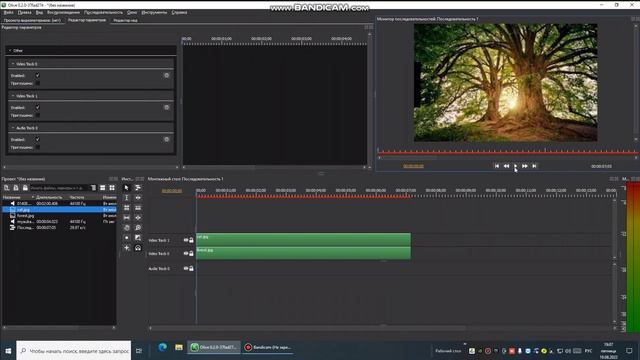Click keyframe stopwatch icon for Video Track 0
This screenshot has width=640, height=360.
click(167, 76)
